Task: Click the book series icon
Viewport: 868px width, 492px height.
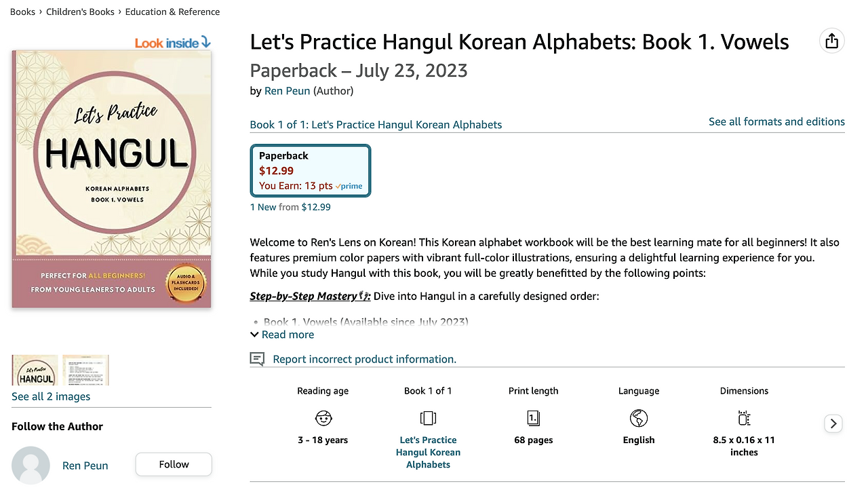Action: 428,417
